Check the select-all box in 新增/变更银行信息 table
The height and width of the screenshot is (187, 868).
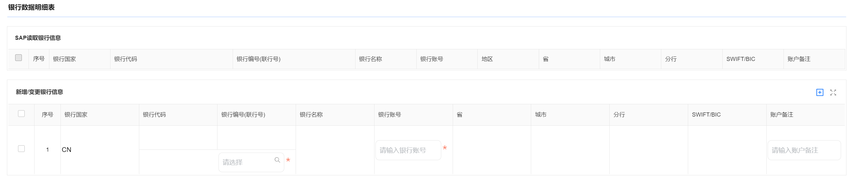[x=21, y=114]
